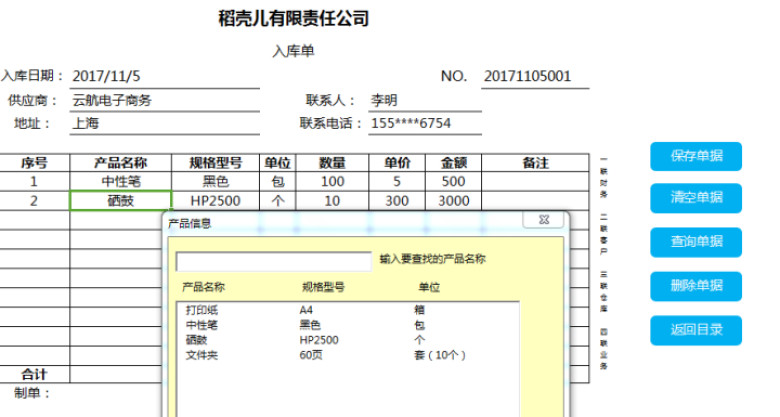Click the 60页 specification entry

(311, 355)
